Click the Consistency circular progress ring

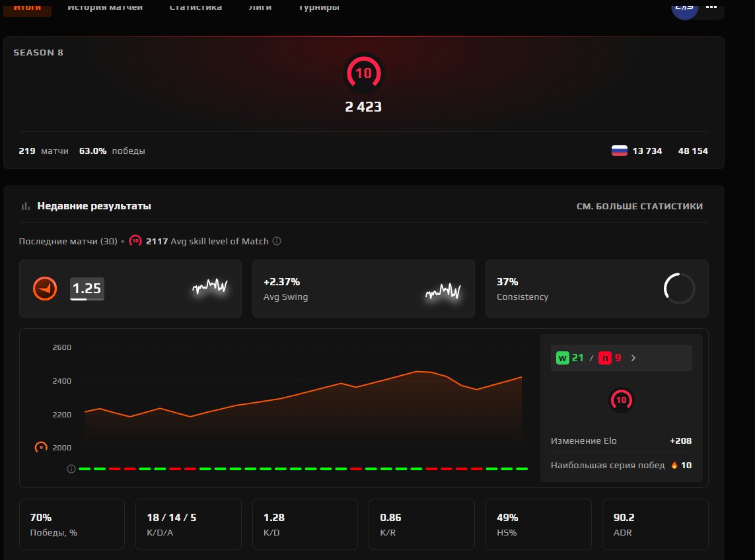tap(679, 289)
